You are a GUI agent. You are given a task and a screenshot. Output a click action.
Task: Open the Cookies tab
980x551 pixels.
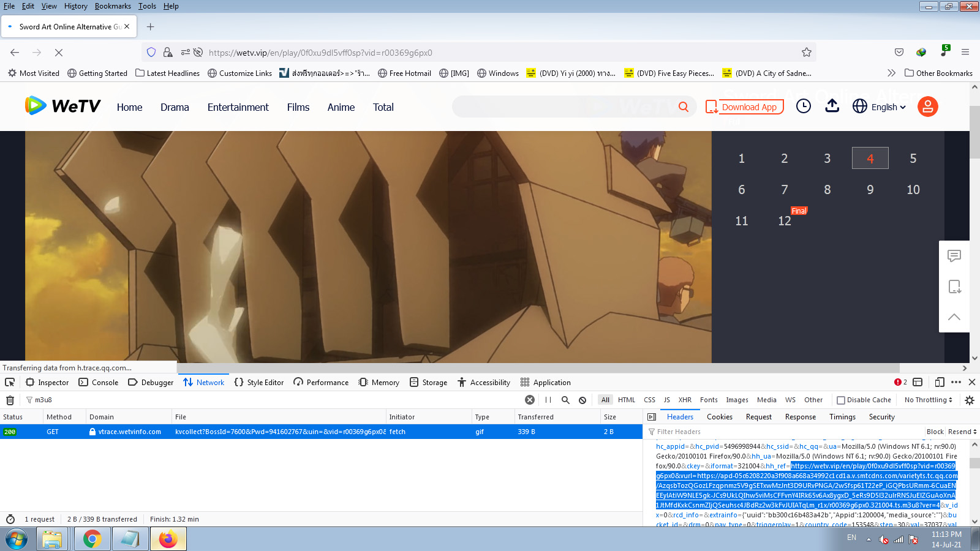pos(720,417)
